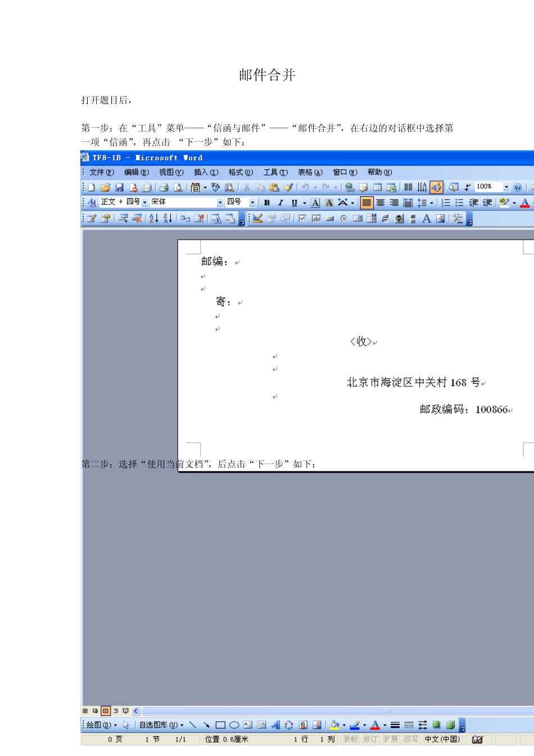The height and width of the screenshot is (756, 534).
Task: Toggle the Drawing toolbar button
Action: click(x=437, y=187)
